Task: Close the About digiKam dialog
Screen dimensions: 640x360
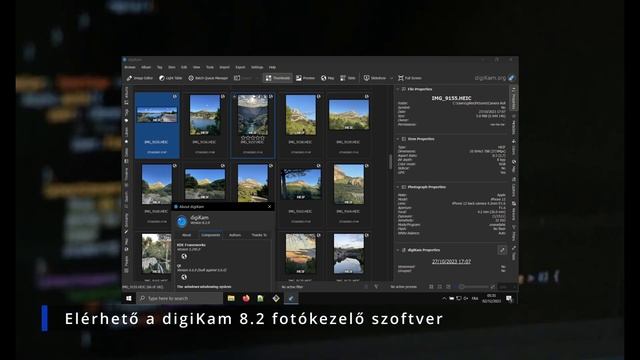Action: coord(269,207)
